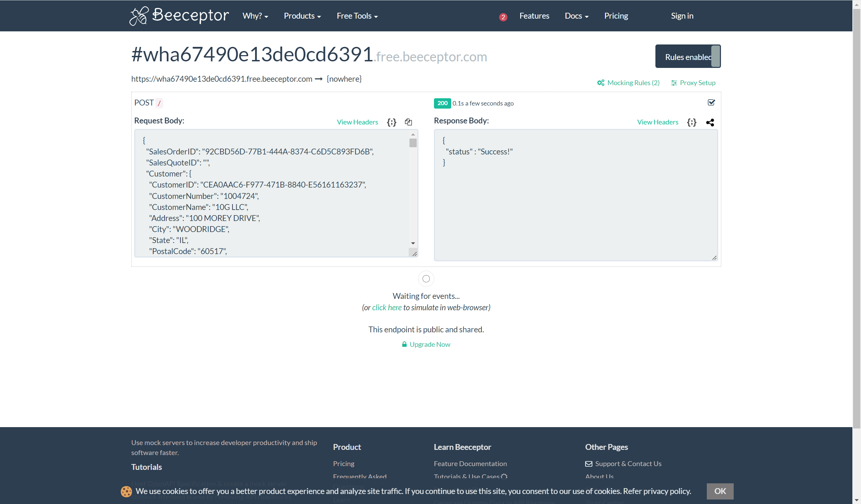Click the Mocking Rules gears icon
The width and height of the screenshot is (861, 504).
[x=601, y=83]
